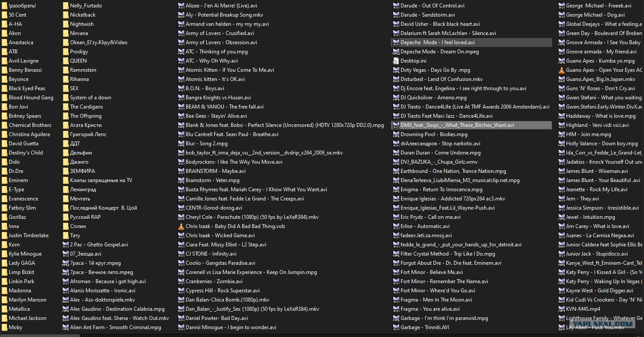This screenshot has height=337, width=644.
Task: Click the MKV icon for Aly - Potential Breakup Song
Action: pos(181,15)
